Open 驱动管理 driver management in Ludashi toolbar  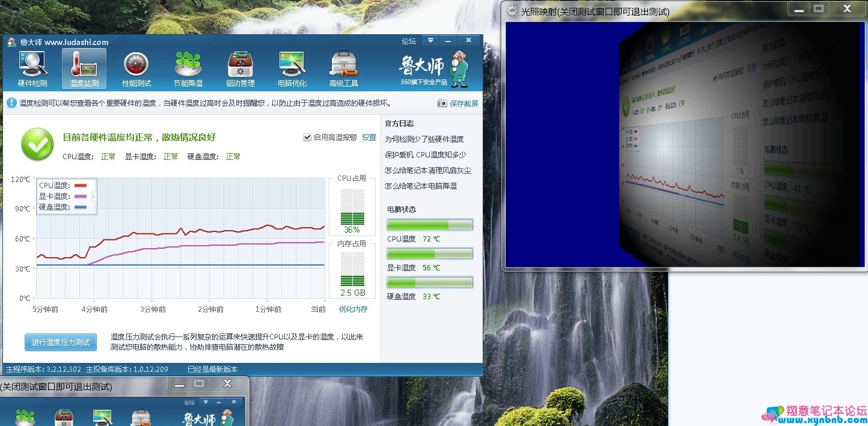tap(240, 70)
